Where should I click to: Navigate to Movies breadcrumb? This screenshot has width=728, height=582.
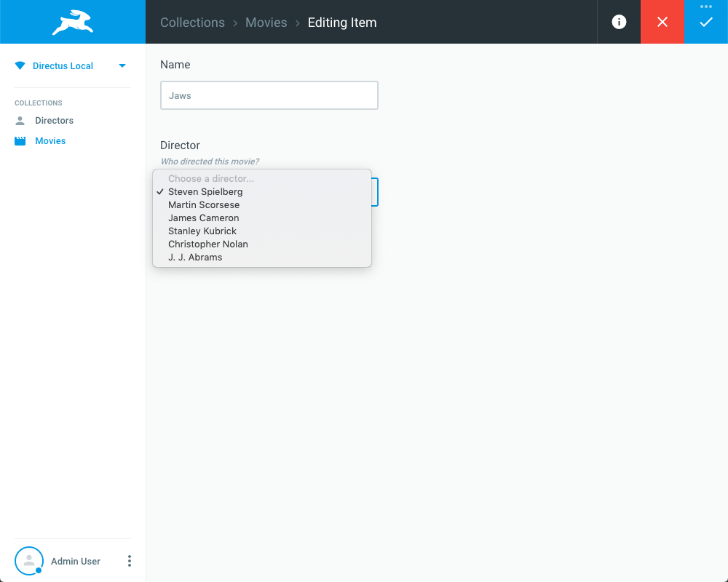tap(266, 23)
